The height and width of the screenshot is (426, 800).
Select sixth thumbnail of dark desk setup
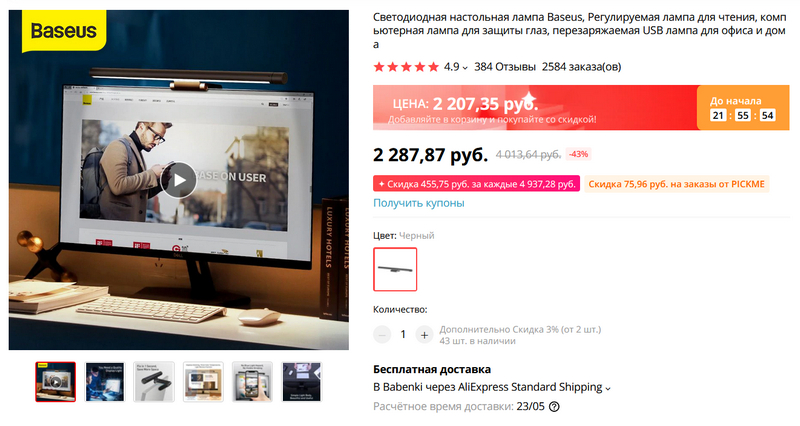click(302, 382)
